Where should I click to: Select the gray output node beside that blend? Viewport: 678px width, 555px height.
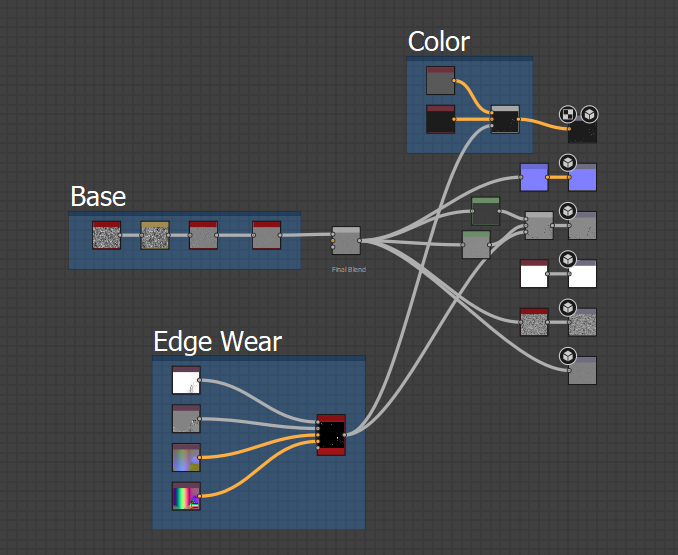coord(582,226)
